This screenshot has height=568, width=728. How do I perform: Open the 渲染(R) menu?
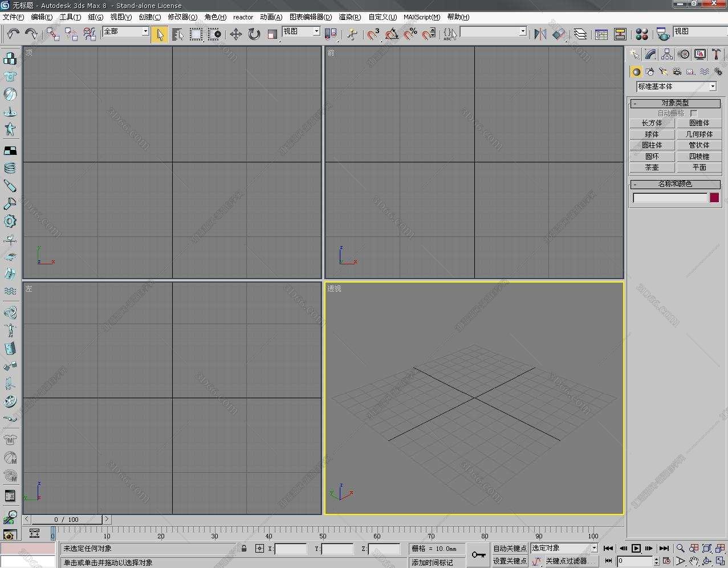[350, 17]
